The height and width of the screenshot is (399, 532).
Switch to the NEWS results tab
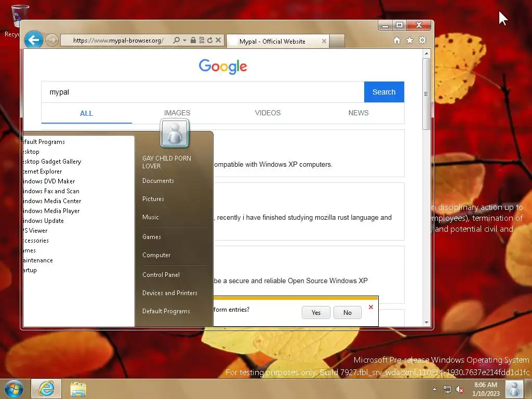point(358,113)
